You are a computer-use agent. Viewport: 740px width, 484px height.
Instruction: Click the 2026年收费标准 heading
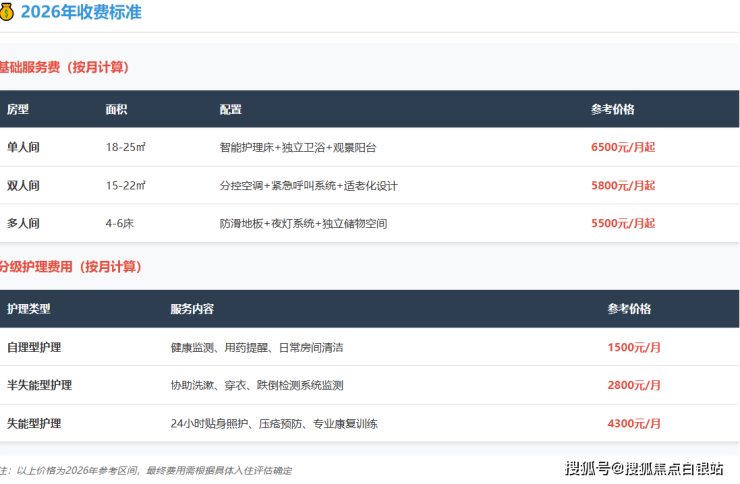(x=75, y=13)
